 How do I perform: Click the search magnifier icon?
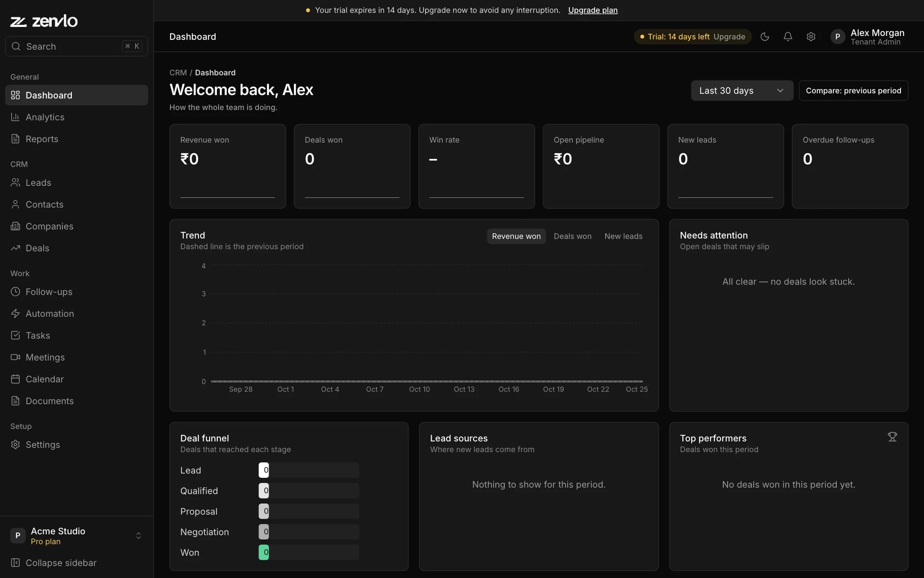point(16,46)
